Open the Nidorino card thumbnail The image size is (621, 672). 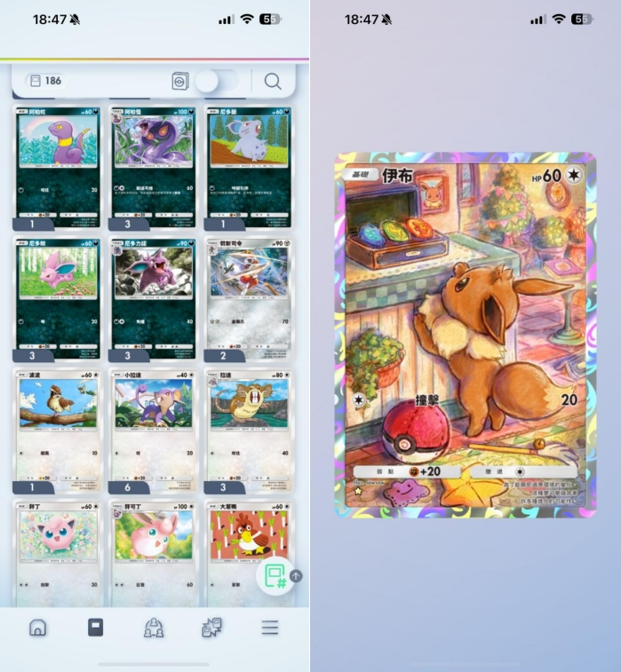coord(154,299)
